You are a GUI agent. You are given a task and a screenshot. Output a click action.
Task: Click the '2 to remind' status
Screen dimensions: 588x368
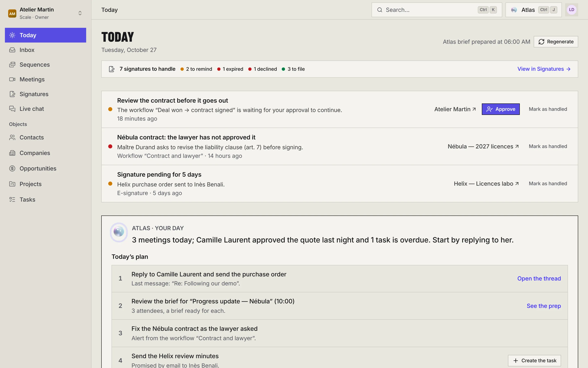196,69
